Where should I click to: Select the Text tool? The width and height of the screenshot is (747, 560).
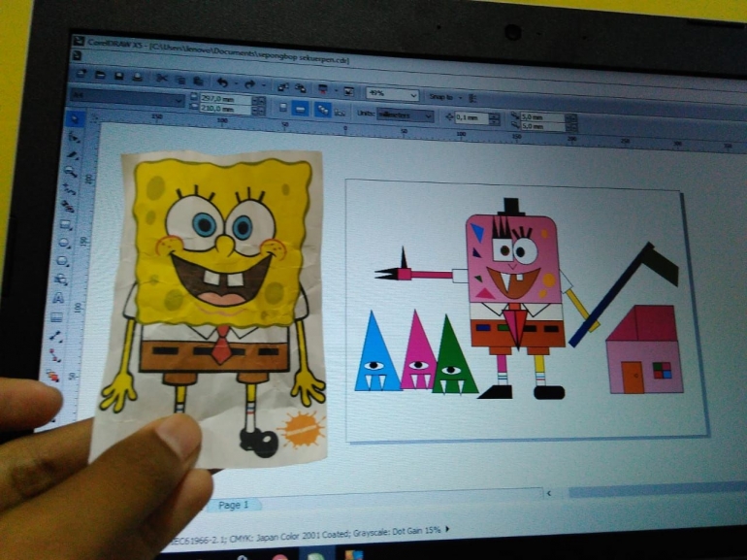58,298
